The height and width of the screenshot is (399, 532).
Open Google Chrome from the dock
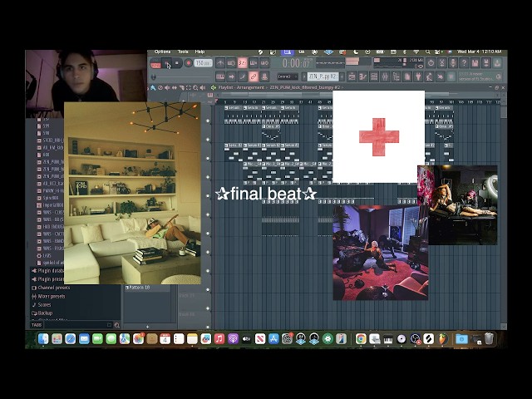point(361,338)
